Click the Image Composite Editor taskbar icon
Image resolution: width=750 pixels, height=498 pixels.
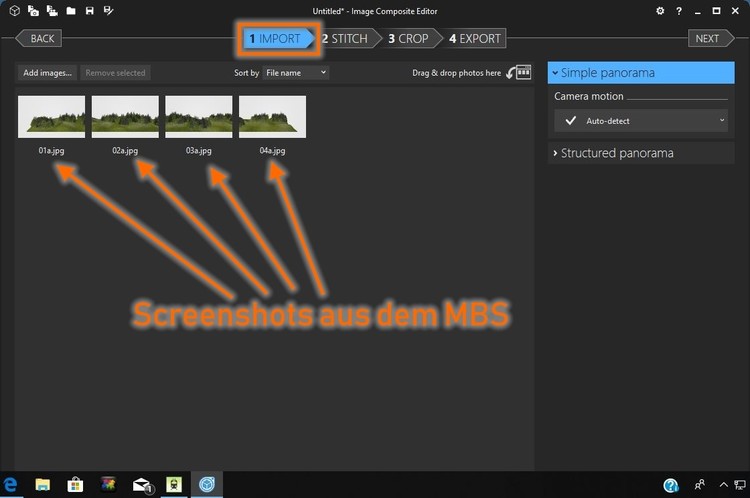pyautogui.click(x=207, y=485)
